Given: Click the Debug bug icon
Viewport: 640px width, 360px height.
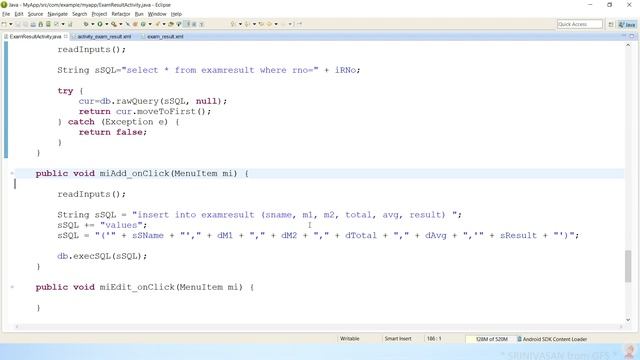Looking at the screenshot, I should pyautogui.click(x=86, y=24).
